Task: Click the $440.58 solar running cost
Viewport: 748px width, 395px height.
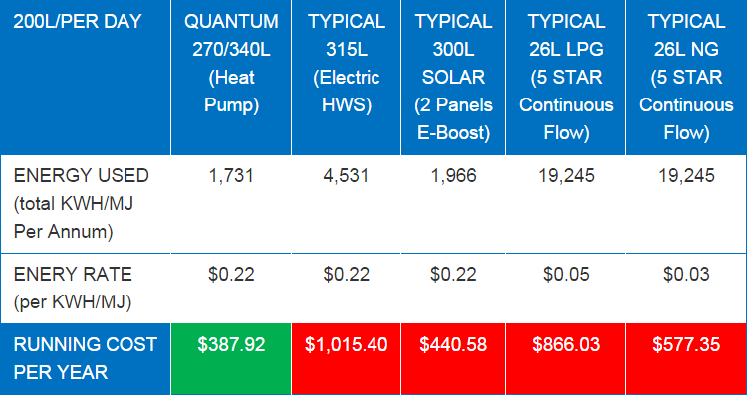Action: pos(453,344)
